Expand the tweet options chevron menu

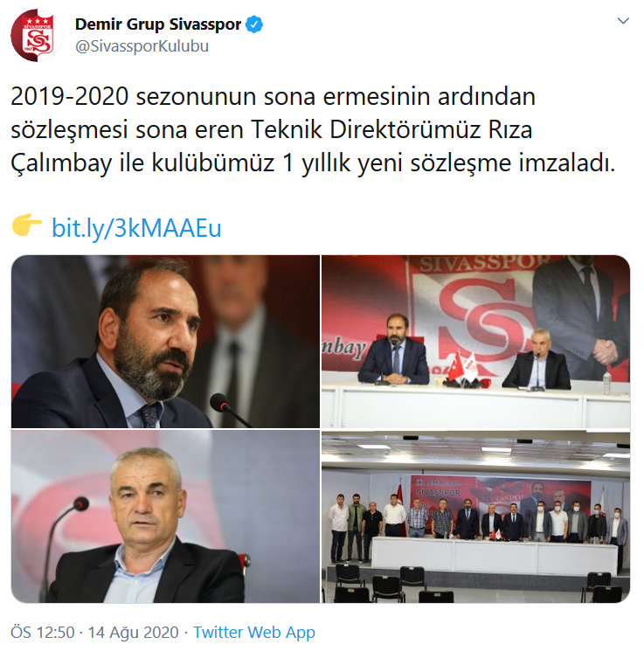623,21
